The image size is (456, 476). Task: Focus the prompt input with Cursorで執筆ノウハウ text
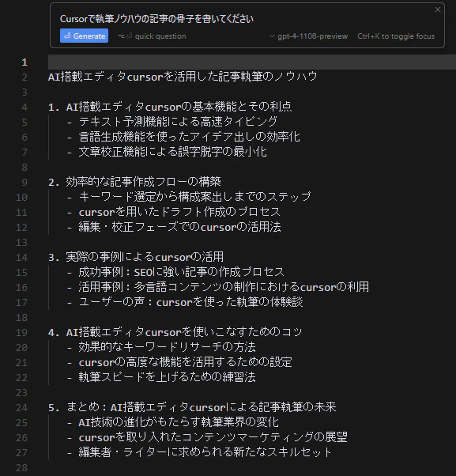pos(156,19)
